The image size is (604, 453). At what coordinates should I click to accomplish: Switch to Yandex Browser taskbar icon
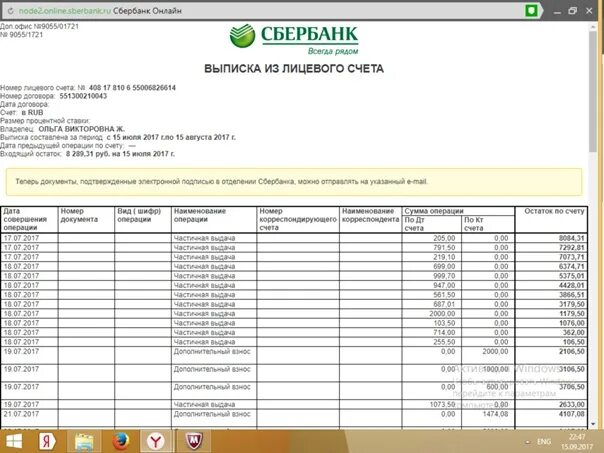[x=155, y=441]
